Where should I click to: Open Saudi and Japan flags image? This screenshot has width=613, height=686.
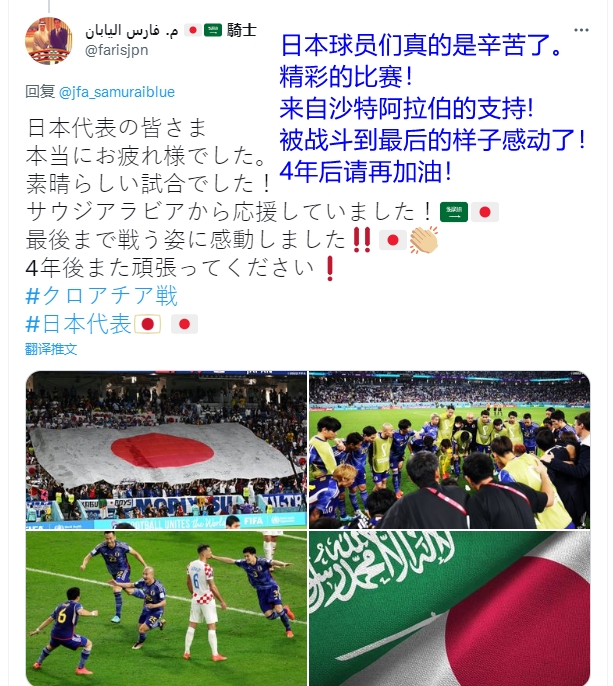(449, 608)
